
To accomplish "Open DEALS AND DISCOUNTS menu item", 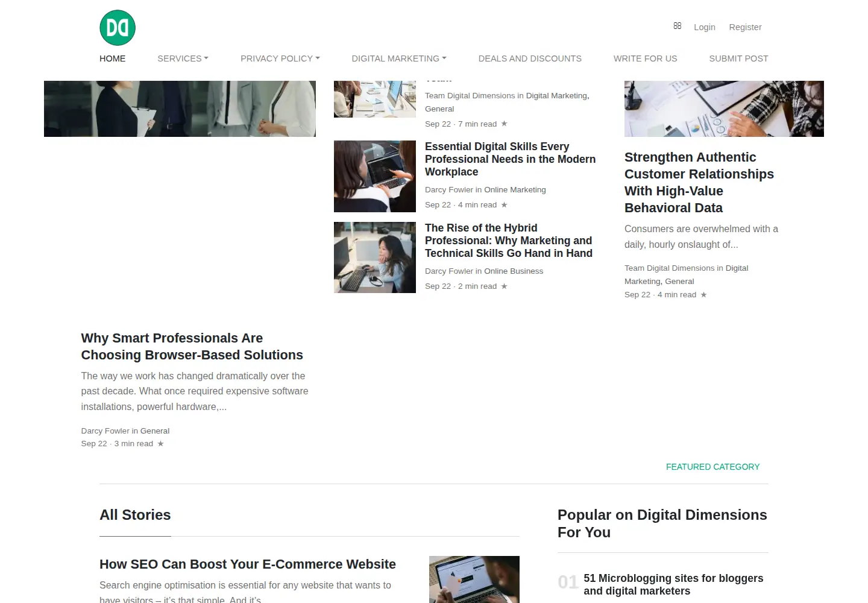I will coord(530,58).
